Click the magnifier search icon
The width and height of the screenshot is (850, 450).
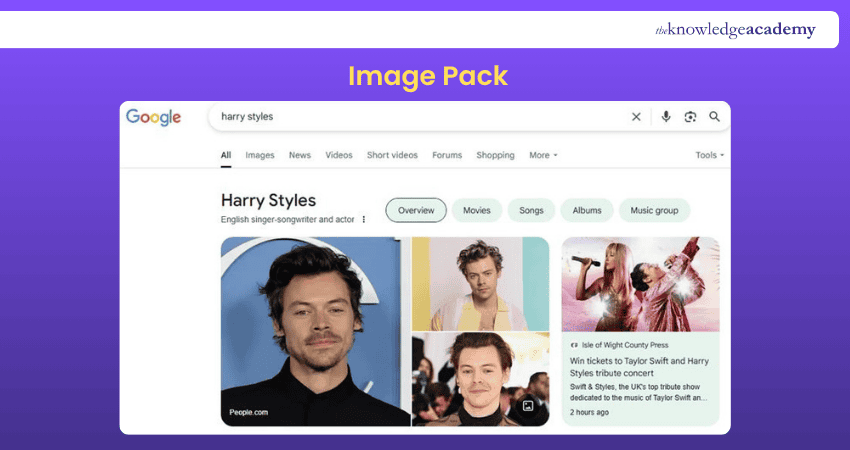tap(714, 117)
